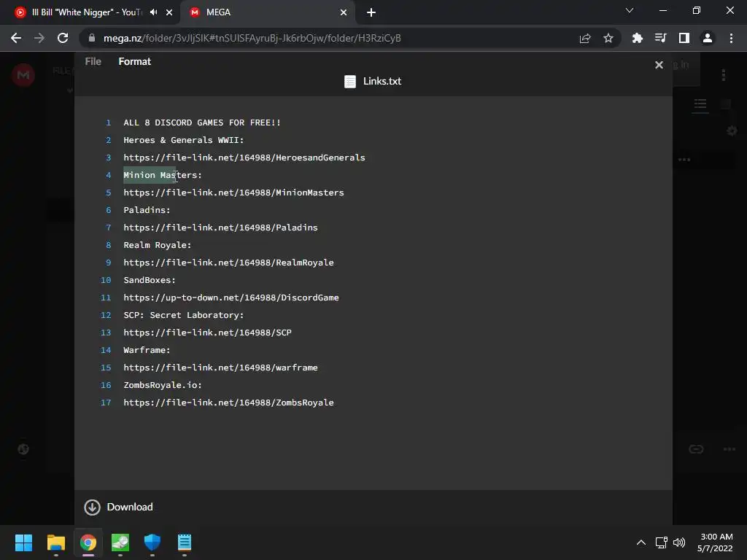The image size is (747, 560).
Task: Open the tab search chevron
Action: tap(630, 10)
